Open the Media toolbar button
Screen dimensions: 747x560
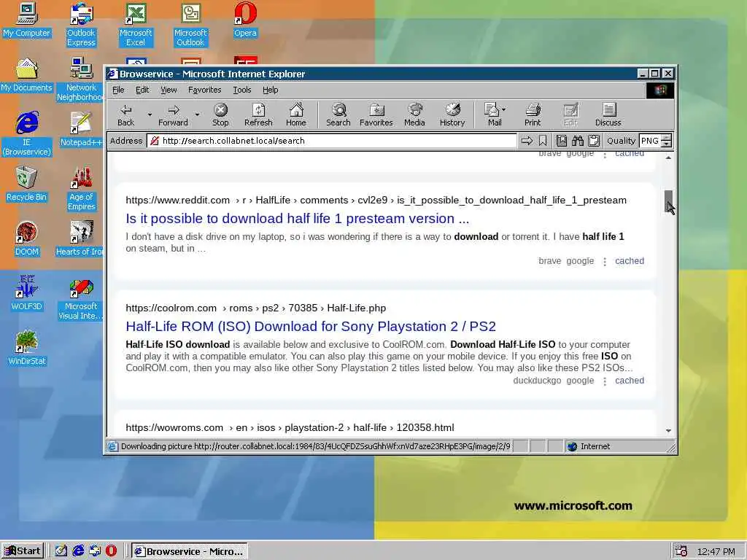414,115
